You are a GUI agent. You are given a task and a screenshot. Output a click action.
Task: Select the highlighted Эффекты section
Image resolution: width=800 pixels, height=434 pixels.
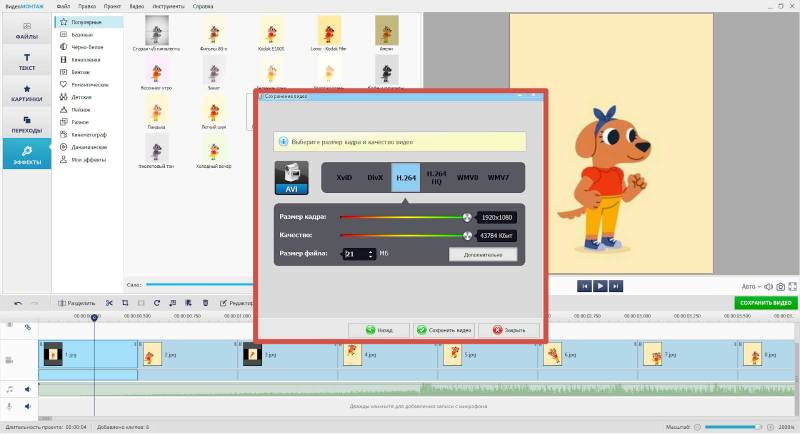[27, 154]
